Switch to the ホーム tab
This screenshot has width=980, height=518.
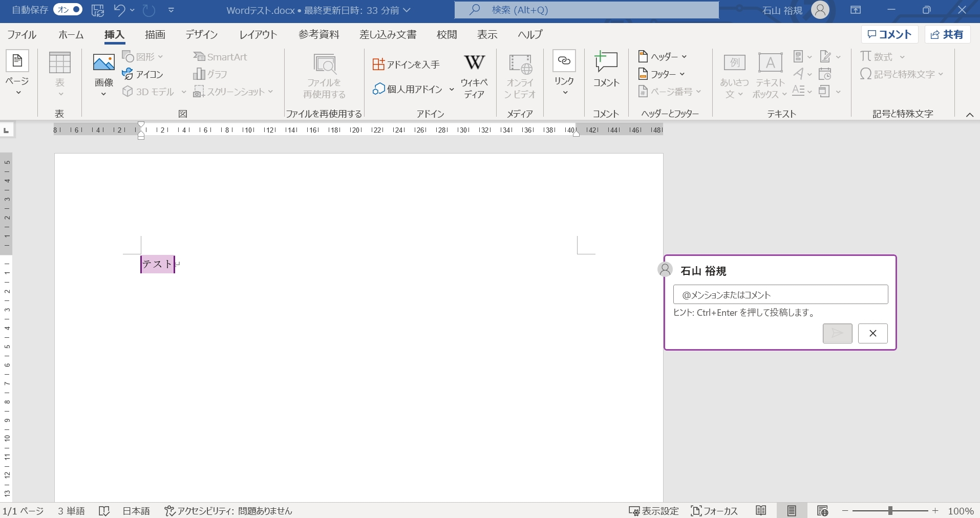pyautogui.click(x=71, y=34)
